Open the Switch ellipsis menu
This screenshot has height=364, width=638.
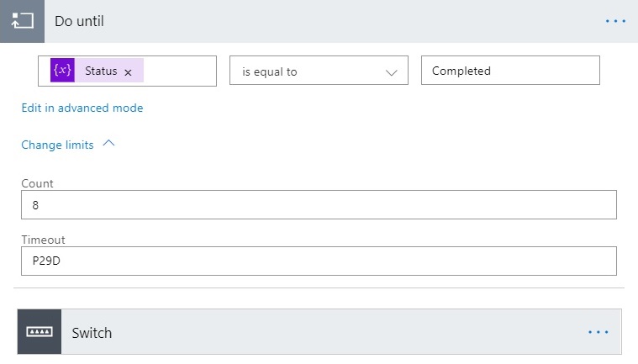[598, 332]
